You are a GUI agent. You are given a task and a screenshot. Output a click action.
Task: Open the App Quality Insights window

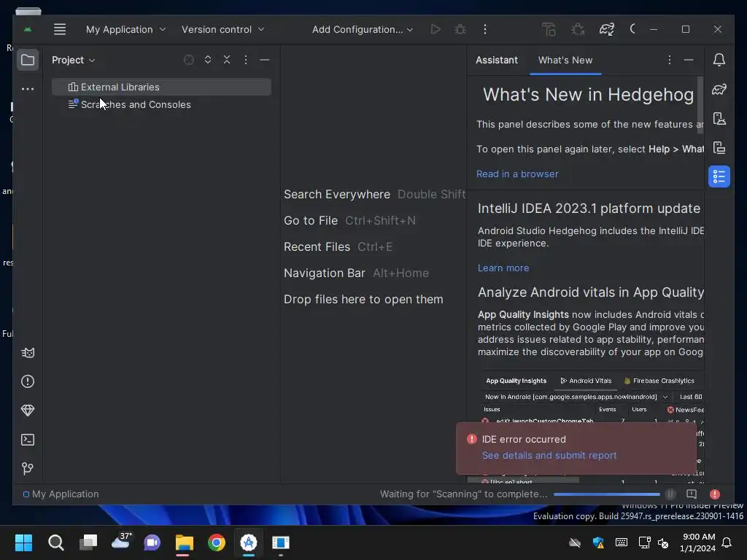[x=28, y=411]
